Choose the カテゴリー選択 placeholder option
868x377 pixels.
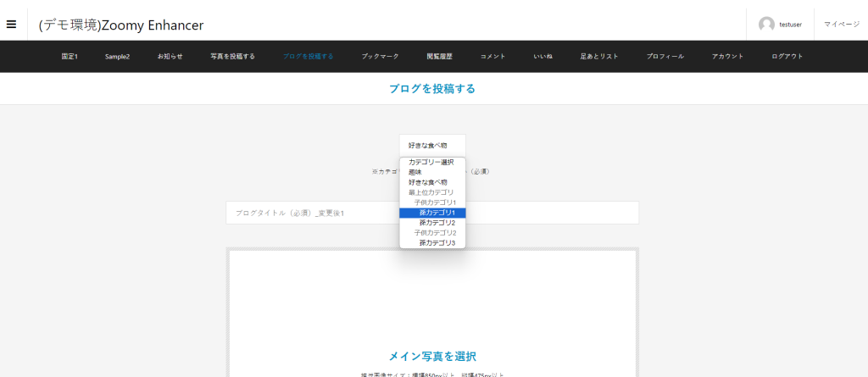pos(431,162)
